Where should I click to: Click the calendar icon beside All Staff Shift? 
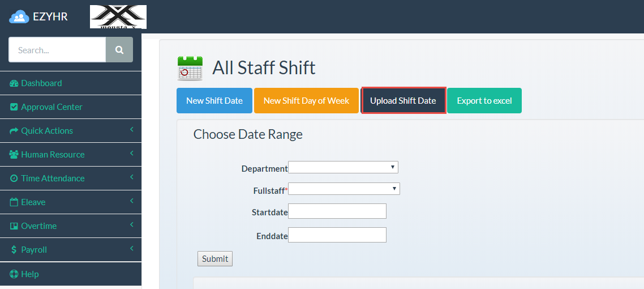click(x=190, y=68)
